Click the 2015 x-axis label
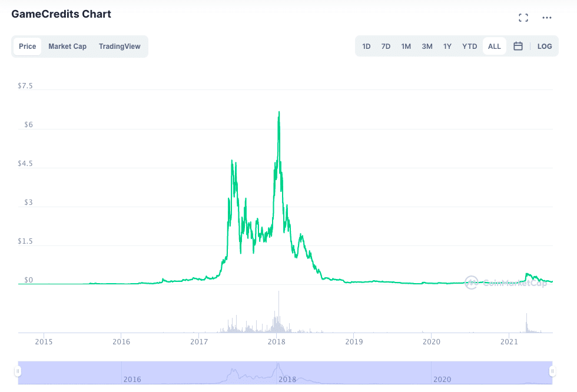 (x=44, y=341)
